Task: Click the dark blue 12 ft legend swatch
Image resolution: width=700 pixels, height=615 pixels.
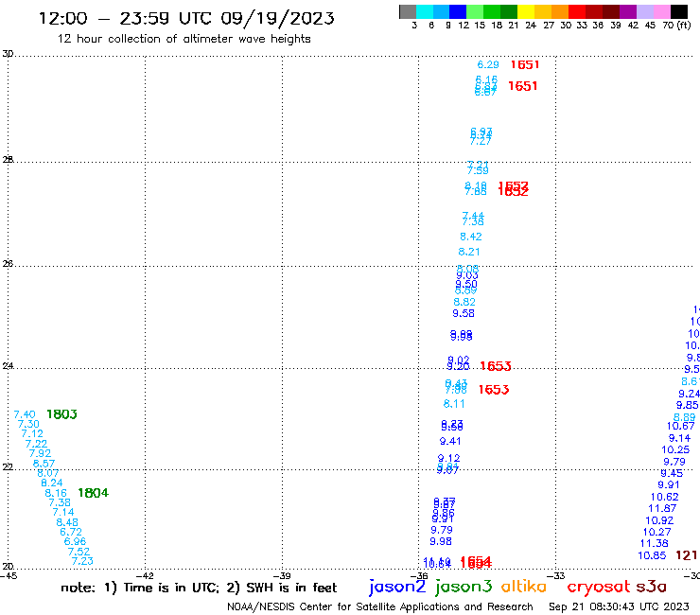Action: click(x=458, y=11)
